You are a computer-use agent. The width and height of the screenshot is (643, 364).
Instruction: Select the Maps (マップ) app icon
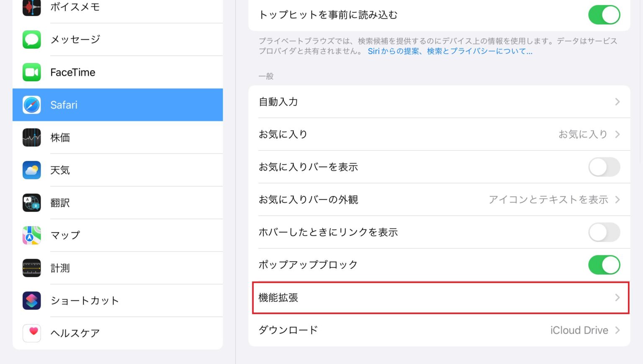[31, 235]
